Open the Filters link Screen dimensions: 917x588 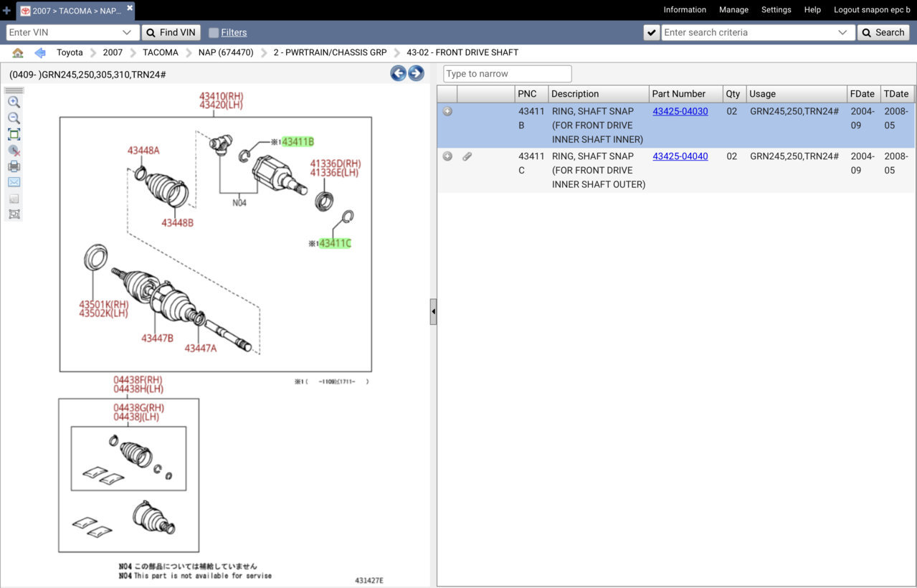(234, 32)
